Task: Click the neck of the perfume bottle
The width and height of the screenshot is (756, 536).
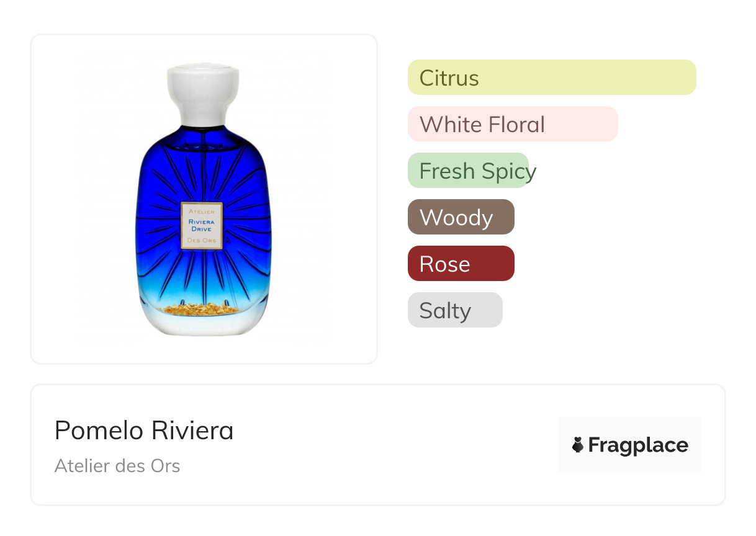Action: [202, 132]
